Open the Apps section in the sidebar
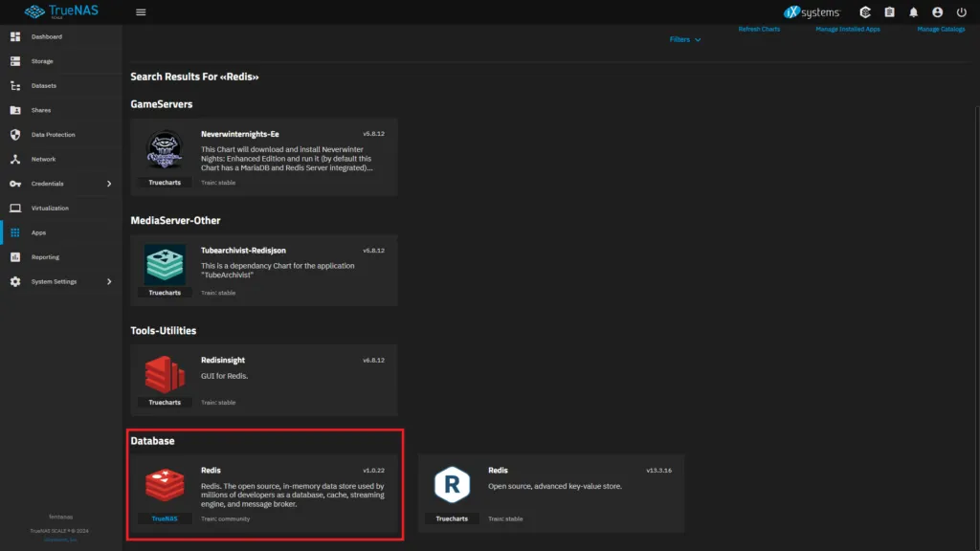Screen dimensions: 980x551 tap(38, 231)
